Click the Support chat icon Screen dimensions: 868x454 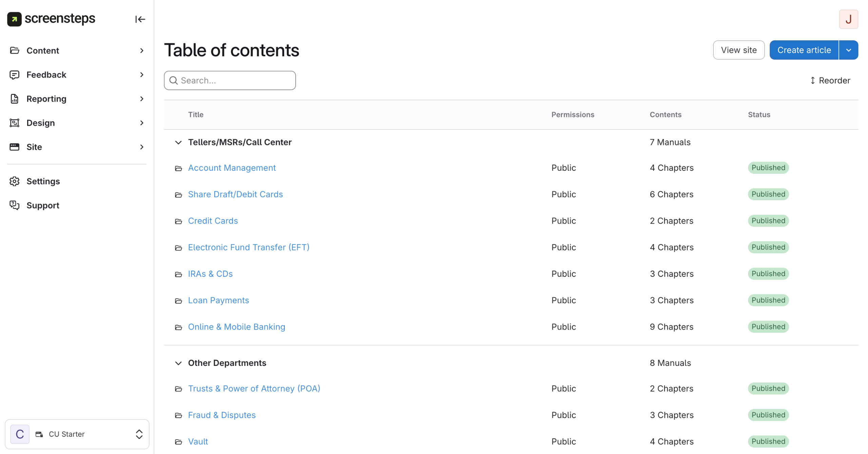coord(14,205)
